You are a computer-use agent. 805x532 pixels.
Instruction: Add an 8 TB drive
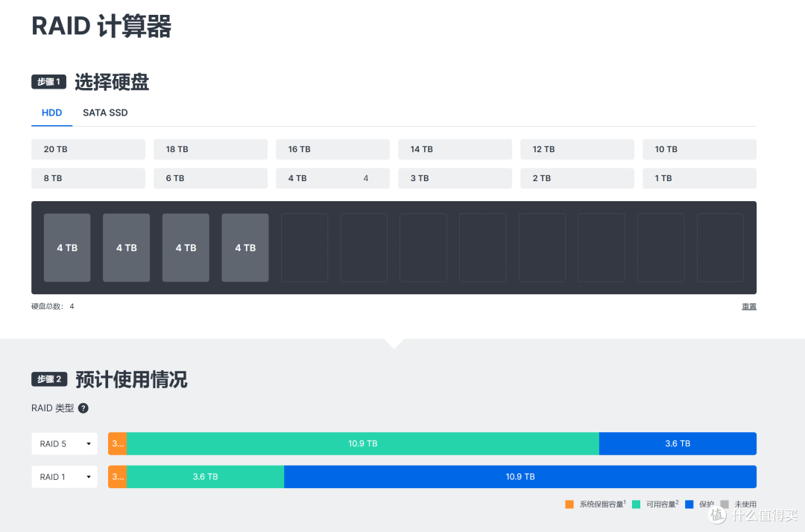[x=88, y=179]
